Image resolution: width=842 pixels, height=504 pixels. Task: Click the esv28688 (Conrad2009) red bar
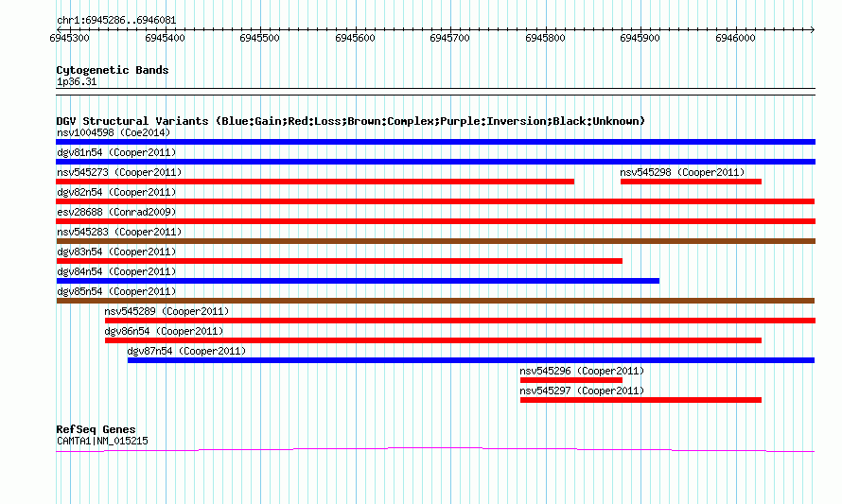(x=435, y=221)
